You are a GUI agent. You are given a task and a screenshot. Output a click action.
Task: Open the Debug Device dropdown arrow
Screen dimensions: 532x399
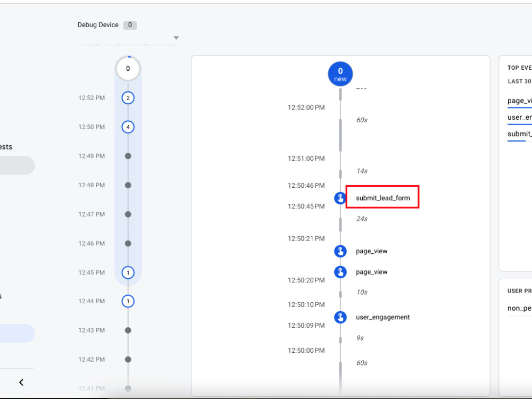(x=176, y=38)
